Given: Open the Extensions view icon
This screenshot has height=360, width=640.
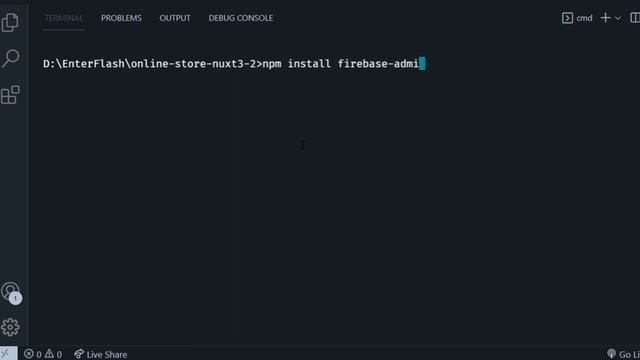Looking at the screenshot, I should (10, 95).
